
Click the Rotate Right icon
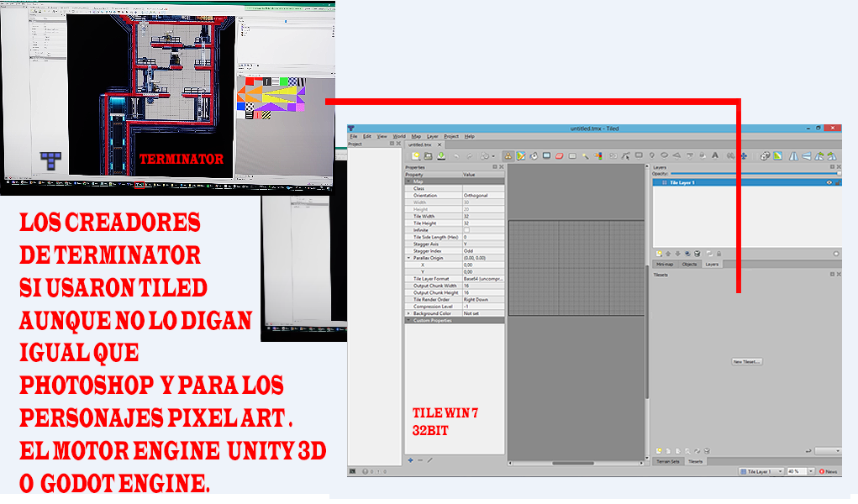click(x=832, y=156)
